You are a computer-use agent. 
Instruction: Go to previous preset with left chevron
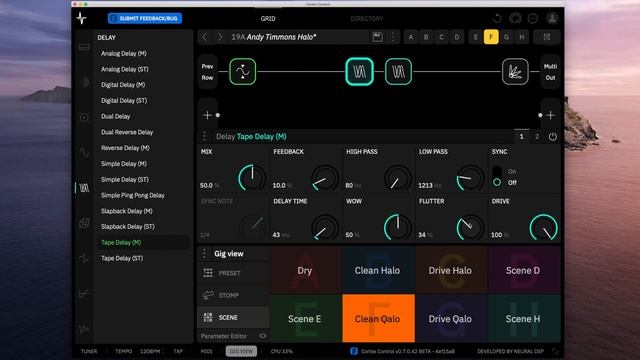pyautogui.click(x=205, y=37)
